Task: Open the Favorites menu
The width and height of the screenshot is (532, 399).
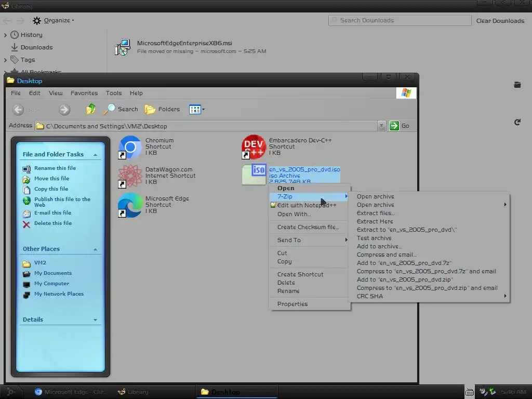Action: tap(84, 93)
